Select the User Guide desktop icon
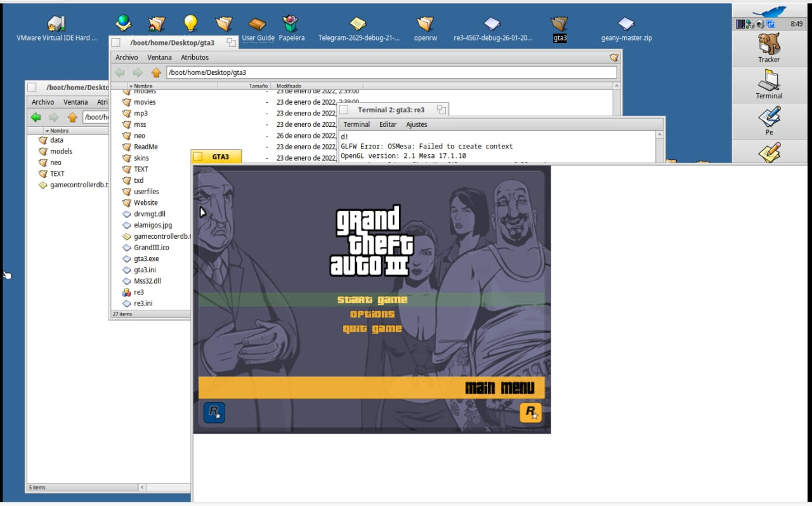 258,29
